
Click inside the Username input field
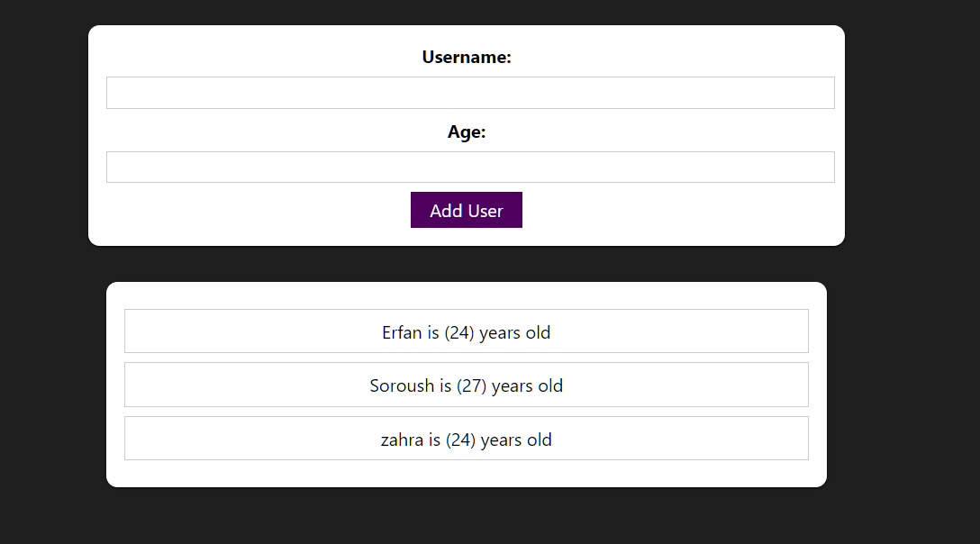point(469,92)
